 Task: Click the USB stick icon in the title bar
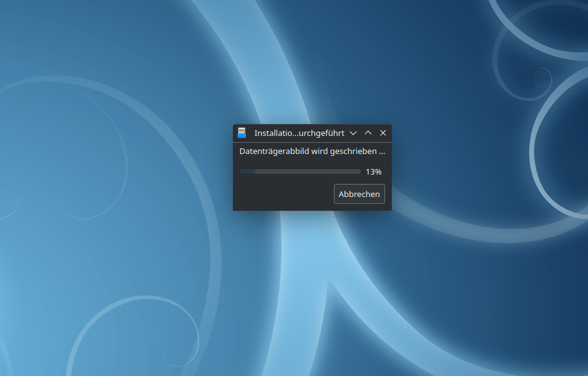coord(242,133)
